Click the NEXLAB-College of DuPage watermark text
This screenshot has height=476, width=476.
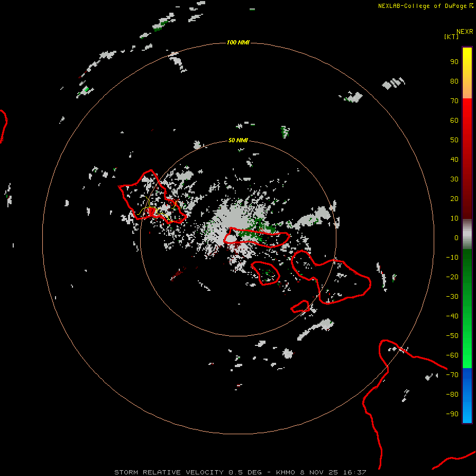[426, 6]
